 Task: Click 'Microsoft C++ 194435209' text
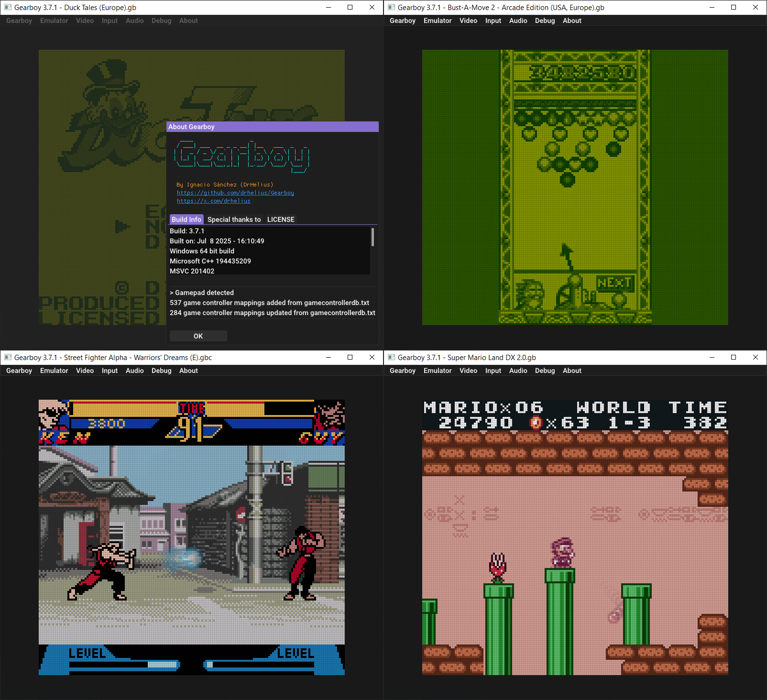[x=210, y=261]
